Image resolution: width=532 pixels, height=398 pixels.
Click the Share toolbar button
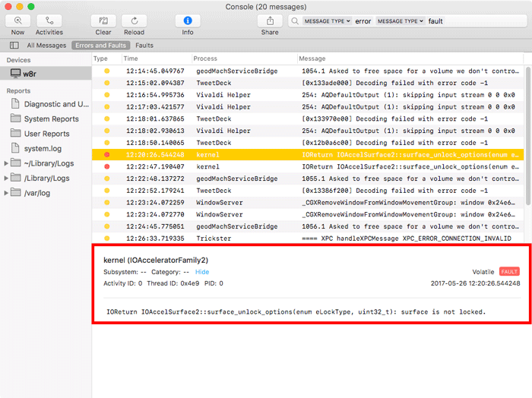pos(270,21)
